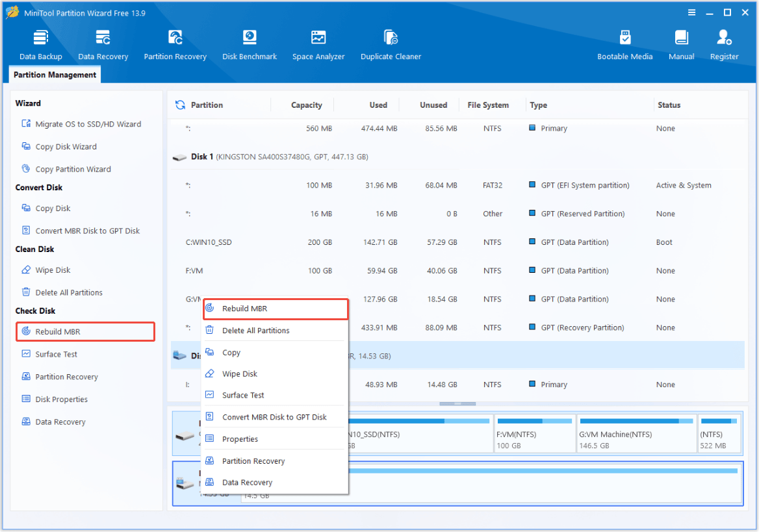Start Migrate OS to SSD/HD Wizard
Image resolution: width=759 pixels, height=532 pixels.
[x=81, y=124]
